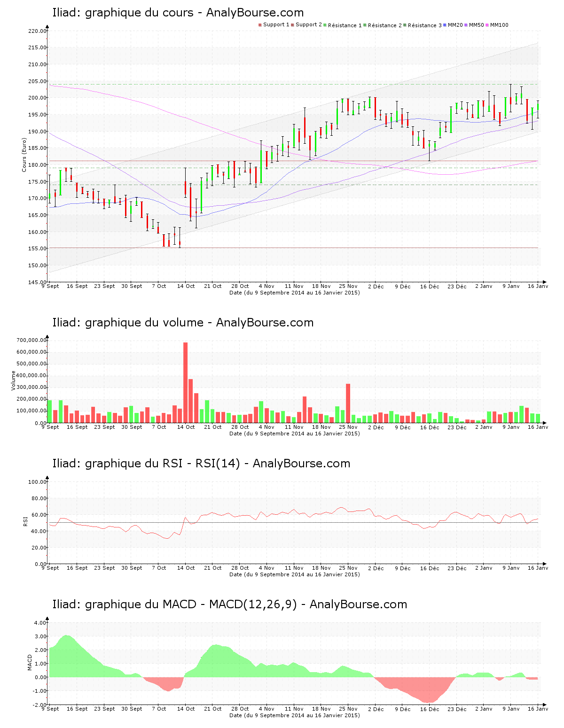The image size is (564, 728).
Task: Click the 155.00 value on price axis
Action: click(x=38, y=248)
